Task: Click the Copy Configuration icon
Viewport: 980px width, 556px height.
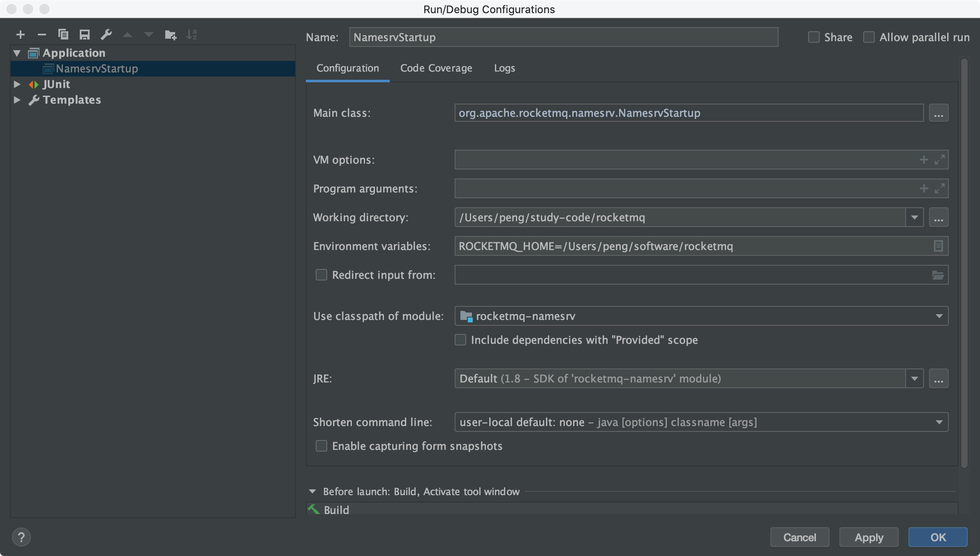Action: tap(63, 35)
